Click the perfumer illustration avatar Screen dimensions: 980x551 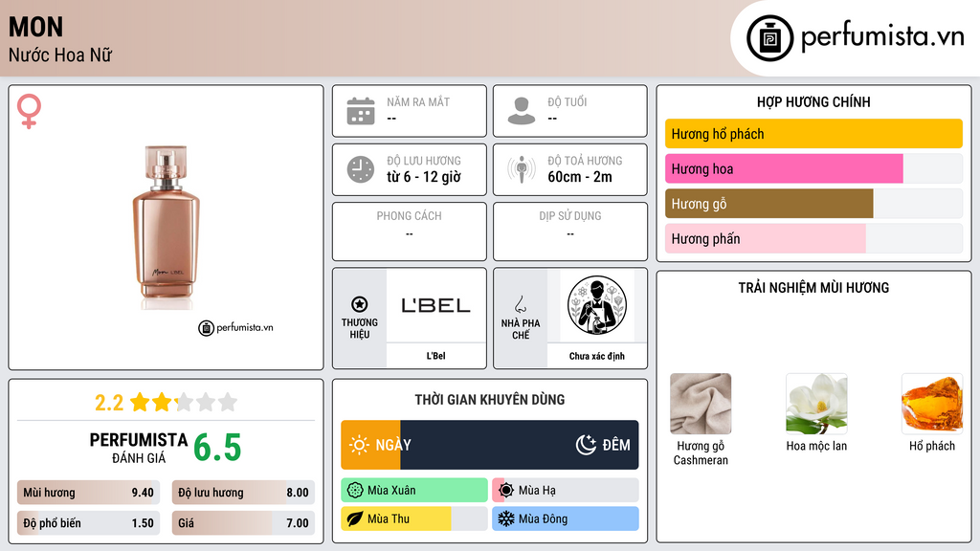pos(597,305)
